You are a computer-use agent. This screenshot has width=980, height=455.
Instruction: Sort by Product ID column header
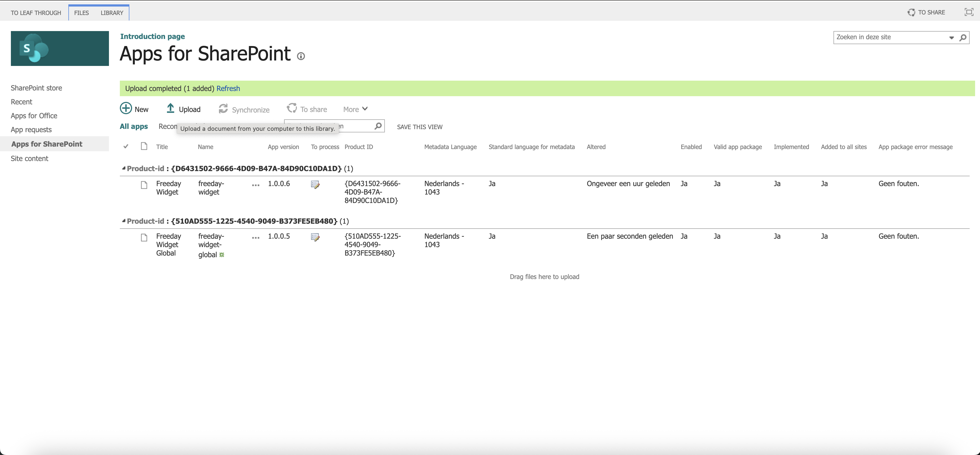[359, 147]
